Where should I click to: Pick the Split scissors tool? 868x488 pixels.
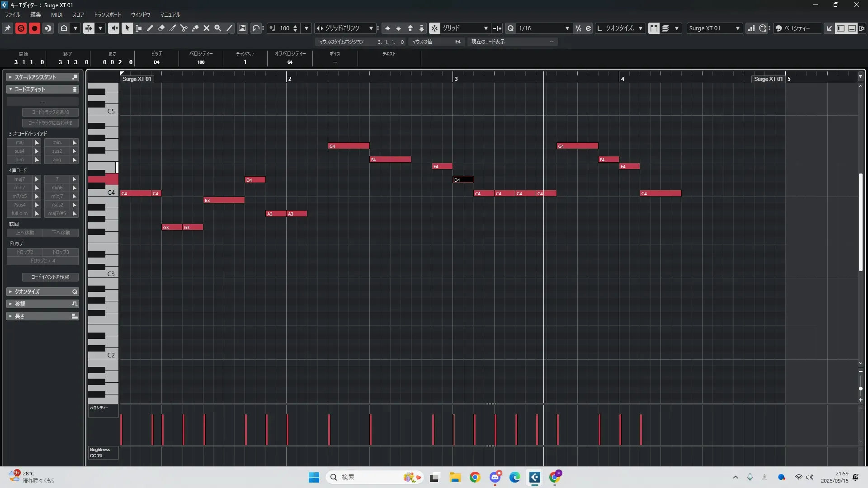[184, 28]
